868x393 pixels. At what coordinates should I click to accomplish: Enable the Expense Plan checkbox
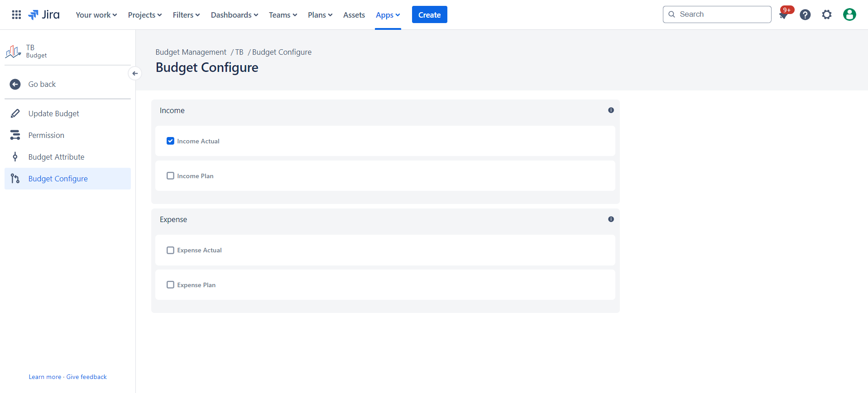coord(170,285)
